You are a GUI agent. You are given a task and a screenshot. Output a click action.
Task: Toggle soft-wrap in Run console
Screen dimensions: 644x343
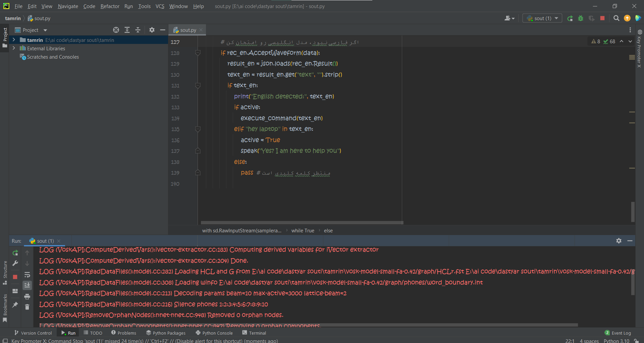27,275
